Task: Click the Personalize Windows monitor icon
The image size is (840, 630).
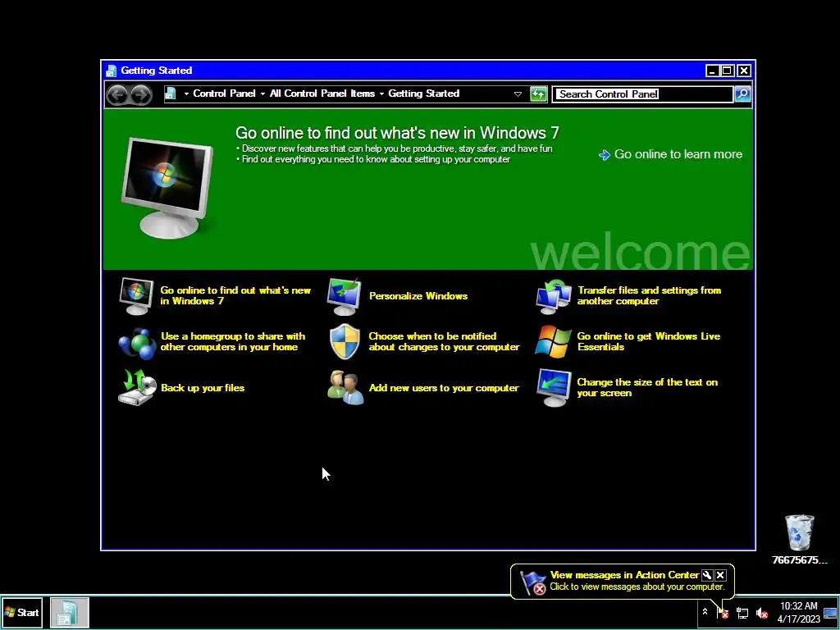Action: (345, 296)
